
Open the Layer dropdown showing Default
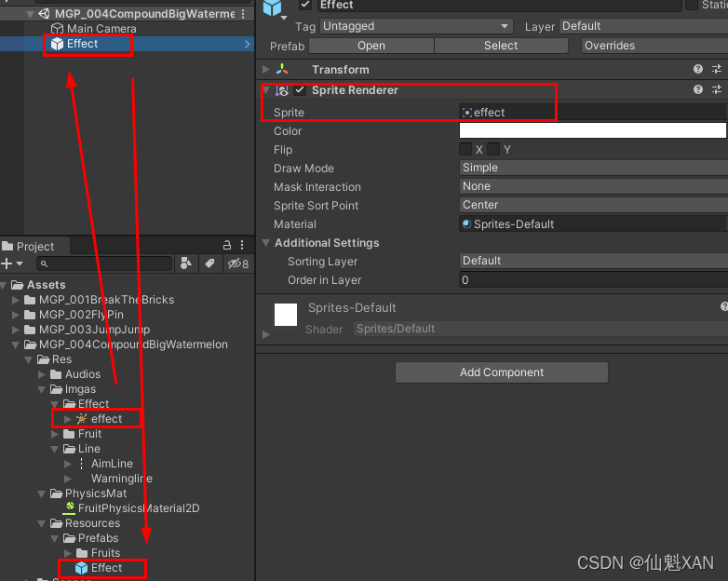[x=643, y=26]
